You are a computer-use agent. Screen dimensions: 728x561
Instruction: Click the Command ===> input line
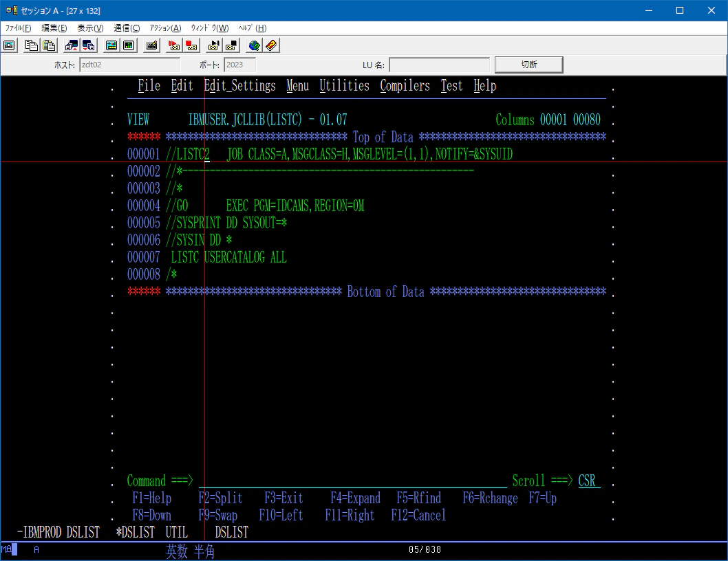(353, 481)
